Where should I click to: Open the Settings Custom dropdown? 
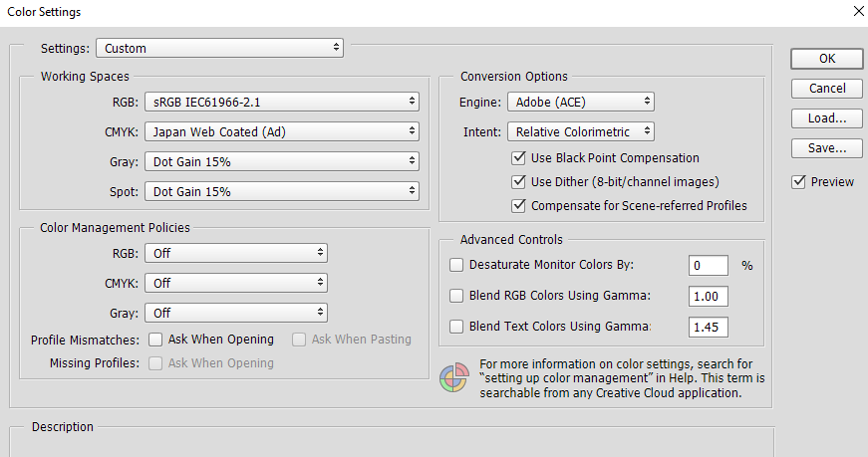[x=219, y=47]
